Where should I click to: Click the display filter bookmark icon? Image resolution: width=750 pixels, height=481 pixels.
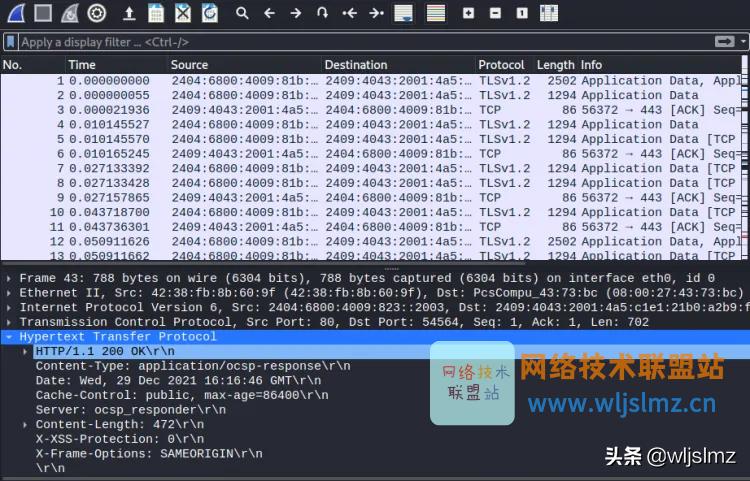tap(11, 42)
